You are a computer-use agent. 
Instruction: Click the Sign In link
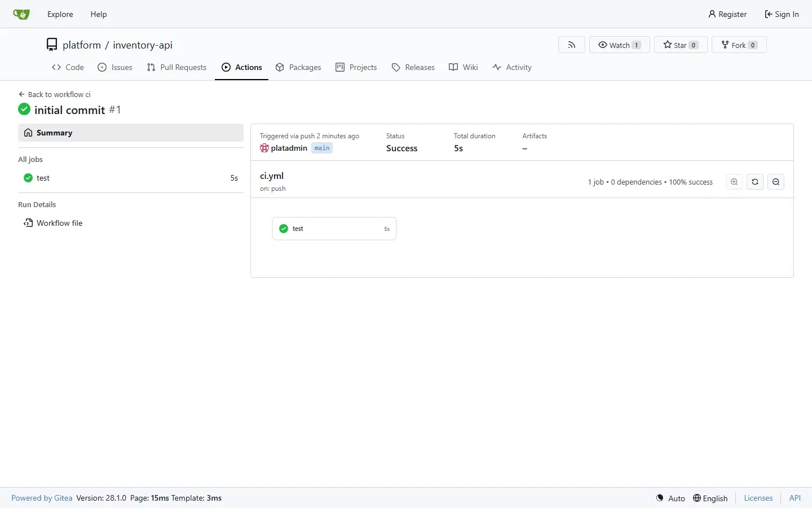(x=782, y=14)
